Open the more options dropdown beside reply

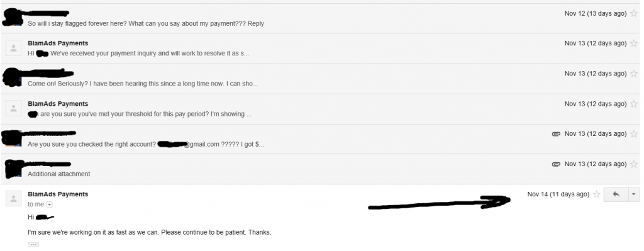coord(634,194)
